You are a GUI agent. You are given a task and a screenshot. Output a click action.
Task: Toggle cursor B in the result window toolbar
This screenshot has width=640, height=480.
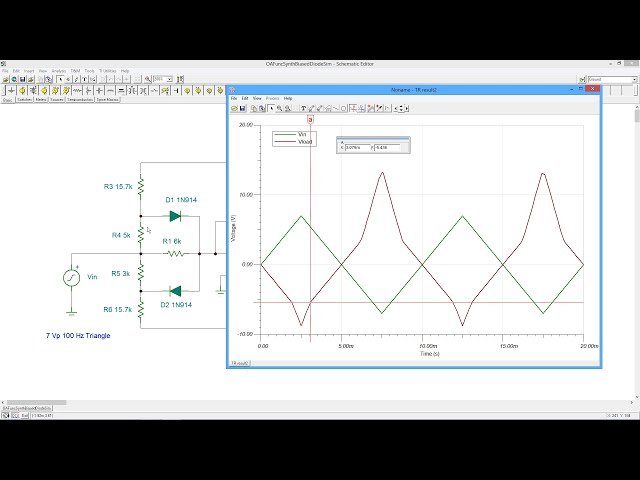[x=362, y=109]
